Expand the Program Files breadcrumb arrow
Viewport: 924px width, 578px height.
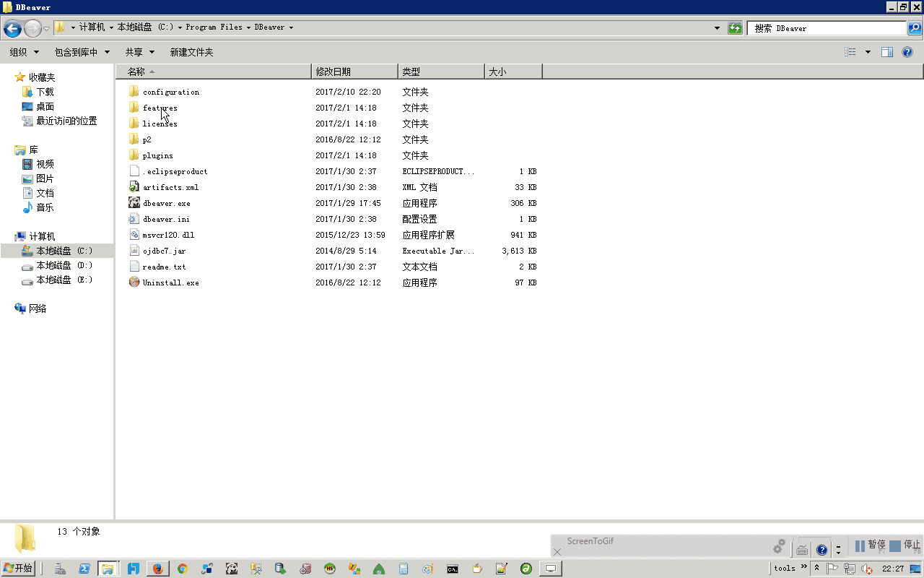[248, 27]
